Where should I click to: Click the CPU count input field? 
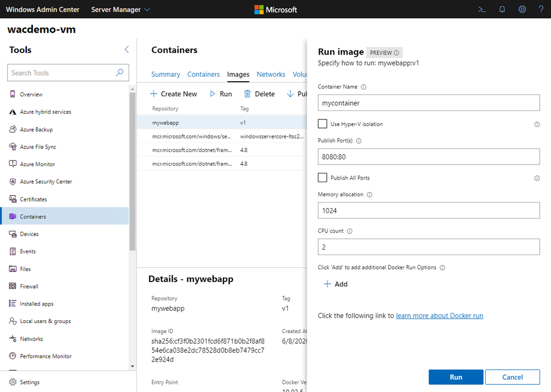click(x=429, y=247)
